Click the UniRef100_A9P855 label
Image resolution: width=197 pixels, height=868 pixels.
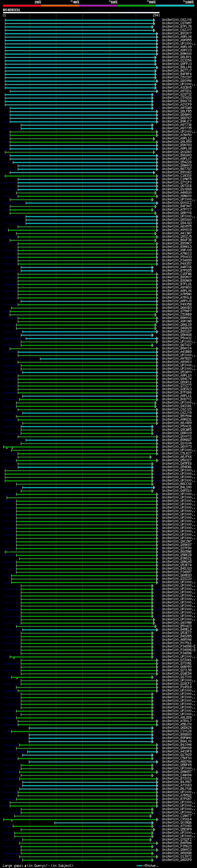[176, 40]
